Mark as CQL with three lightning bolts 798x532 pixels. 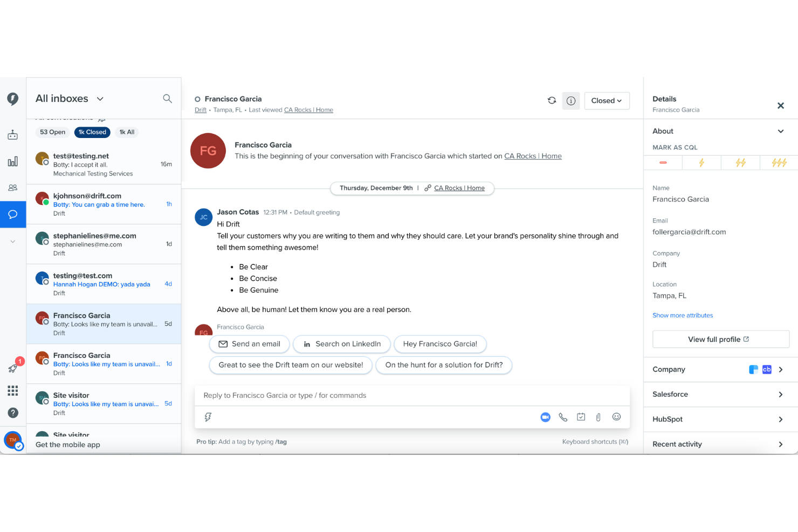(779, 162)
